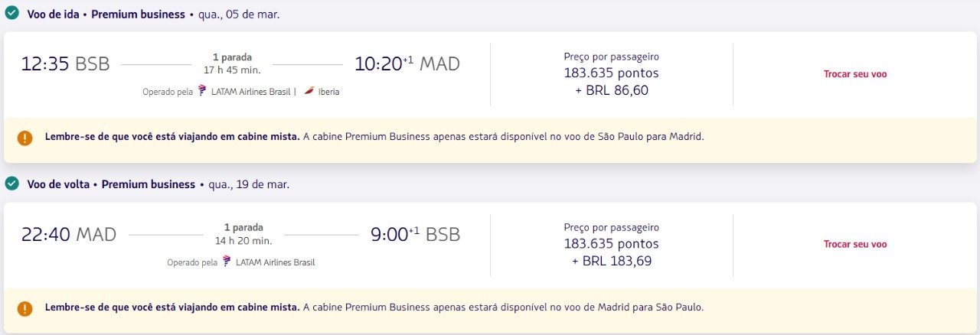Open the 1 parada 17 h 45 min details

[232, 63]
